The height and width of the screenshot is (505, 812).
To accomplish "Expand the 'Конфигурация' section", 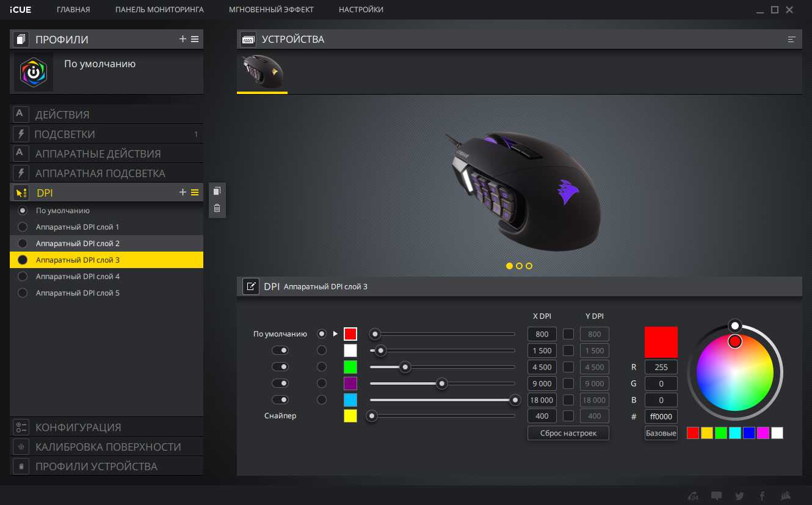I will coord(78,427).
